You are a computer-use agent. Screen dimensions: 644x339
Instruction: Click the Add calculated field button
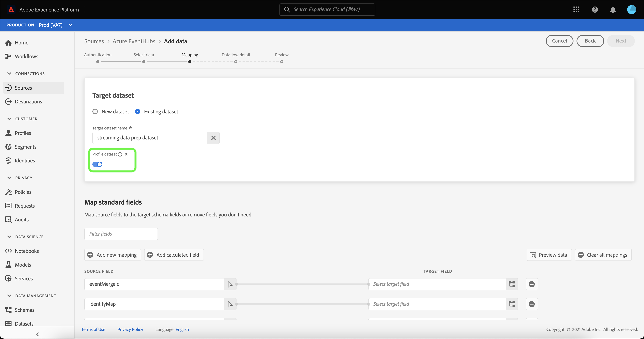tap(174, 255)
